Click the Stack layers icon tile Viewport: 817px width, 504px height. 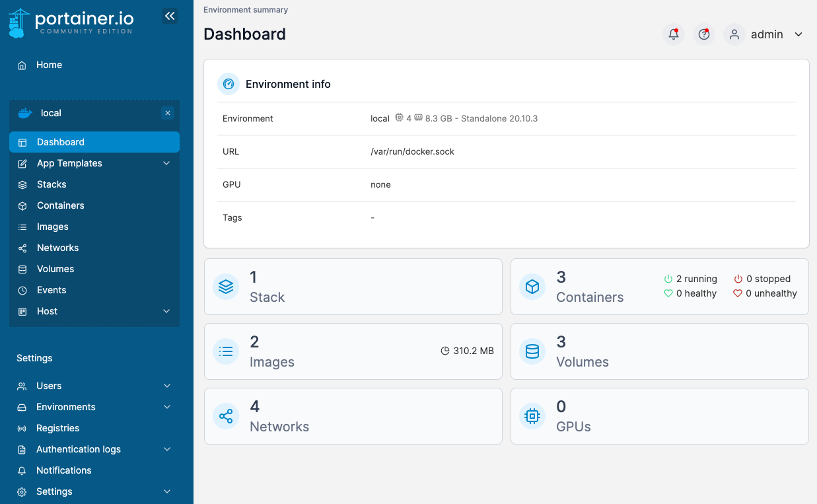click(226, 287)
